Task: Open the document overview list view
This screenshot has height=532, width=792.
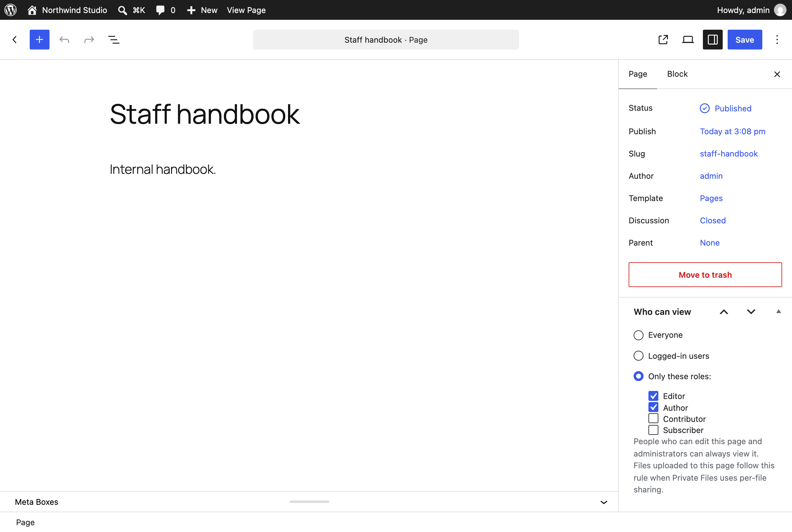Action: 114,40
